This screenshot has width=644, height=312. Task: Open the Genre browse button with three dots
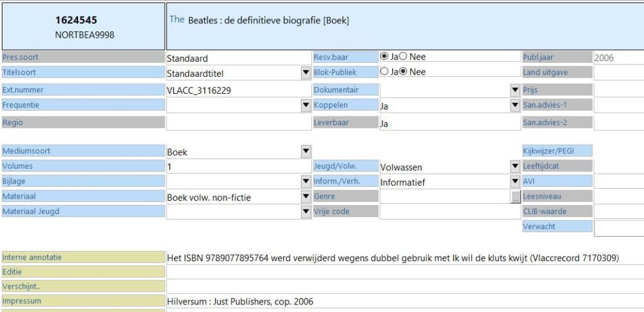click(x=516, y=198)
